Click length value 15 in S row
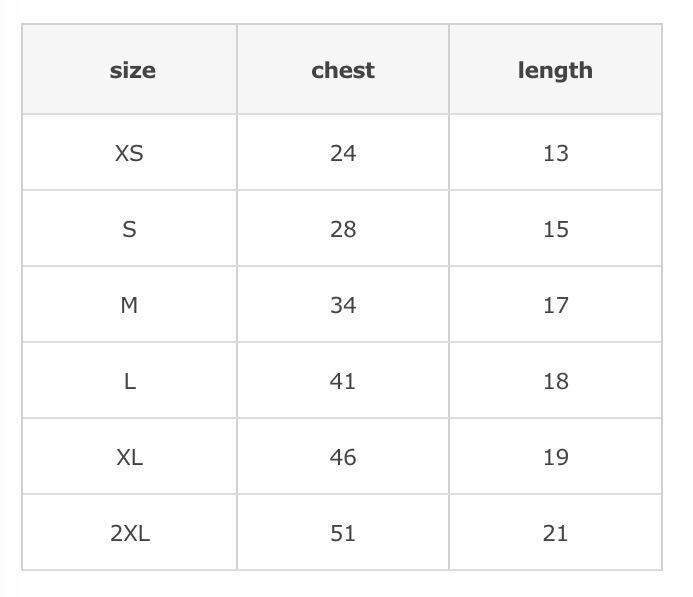The width and height of the screenshot is (693, 597). pos(555,229)
